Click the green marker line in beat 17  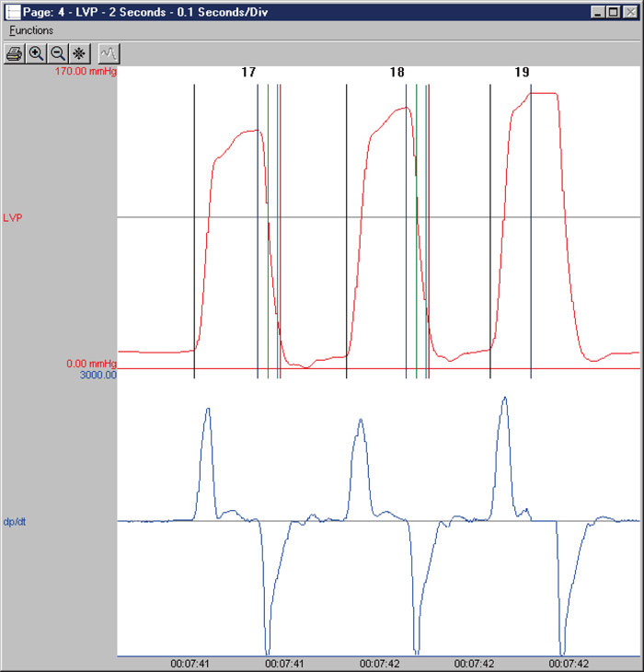pyautogui.click(x=268, y=276)
